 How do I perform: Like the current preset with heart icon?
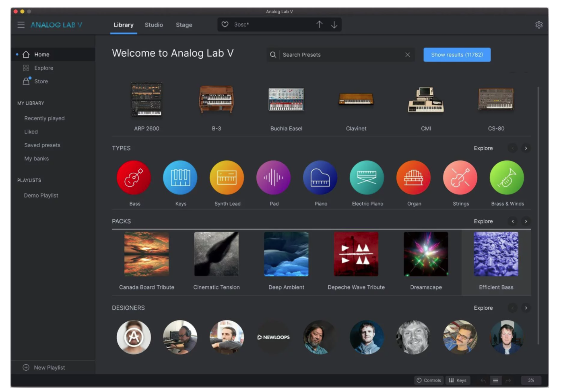tap(225, 25)
